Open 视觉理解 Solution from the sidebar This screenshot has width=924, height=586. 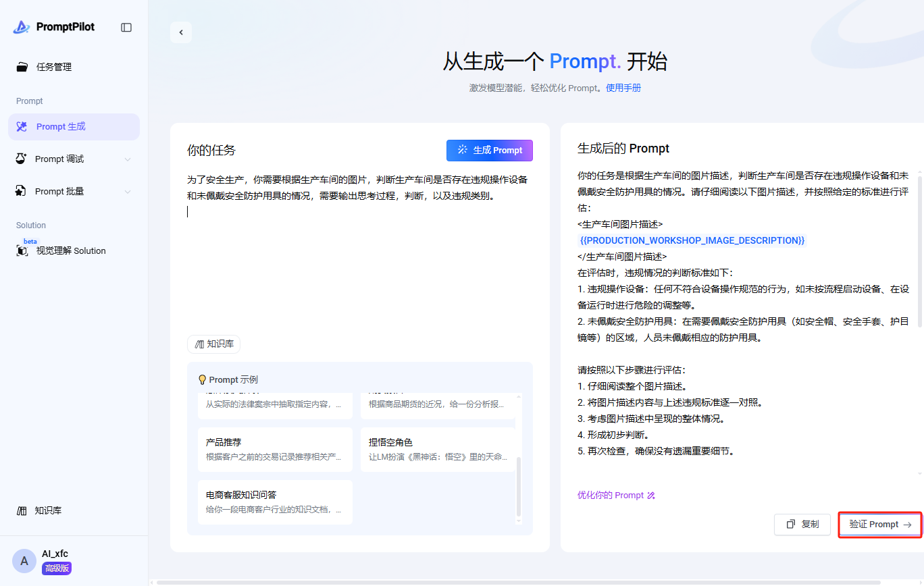click(70, 250)
